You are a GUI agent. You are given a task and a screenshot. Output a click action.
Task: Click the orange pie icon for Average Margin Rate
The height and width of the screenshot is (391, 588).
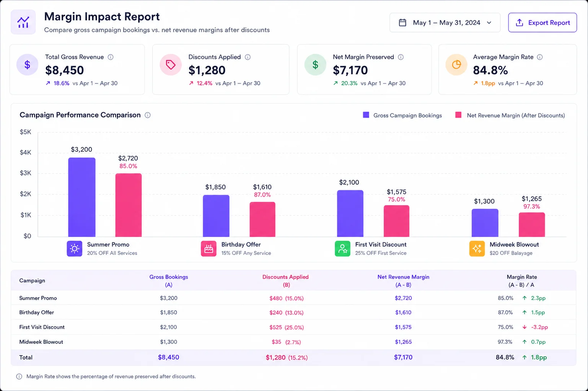456,65
